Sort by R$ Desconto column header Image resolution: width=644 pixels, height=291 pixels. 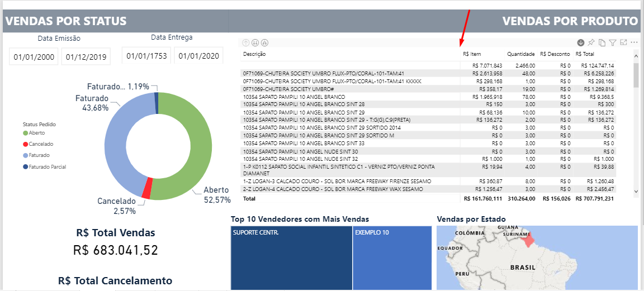coord(555,54)
